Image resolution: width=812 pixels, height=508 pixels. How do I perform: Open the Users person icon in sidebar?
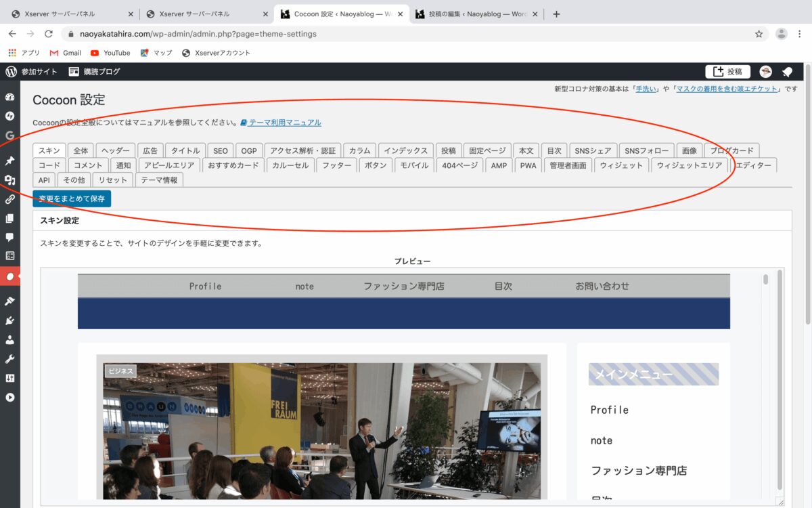coord(9,340)
